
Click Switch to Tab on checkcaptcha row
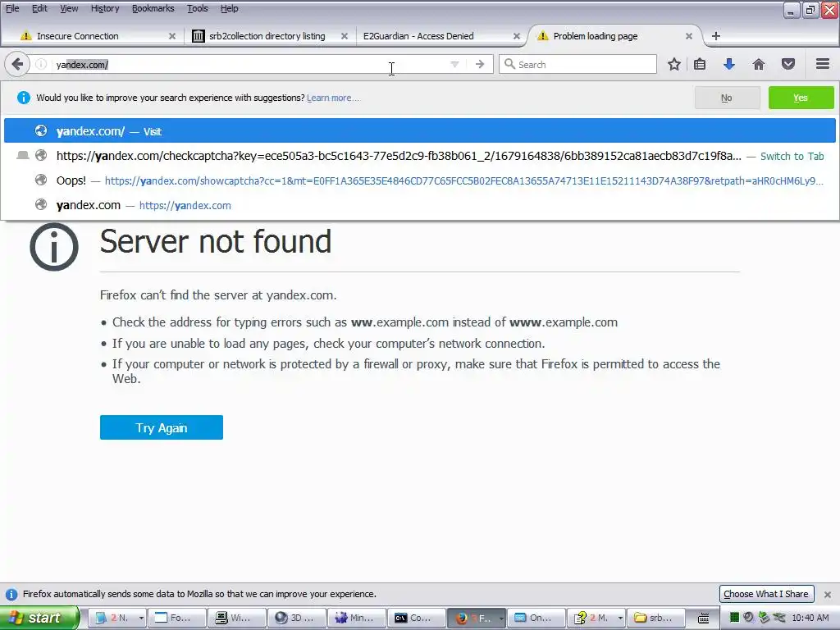pos(792,157)
